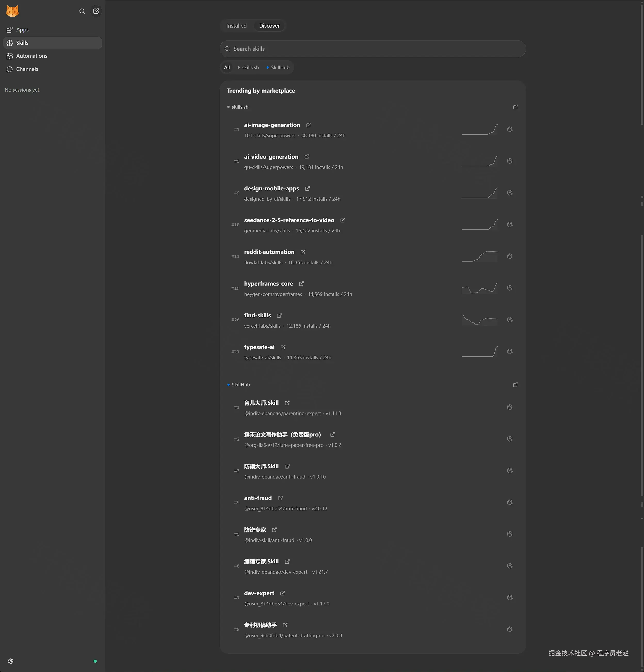This screenshot has height=672, width=644.
Task: Install the 专利初稿助手 skill
Action: coord(510,629)
